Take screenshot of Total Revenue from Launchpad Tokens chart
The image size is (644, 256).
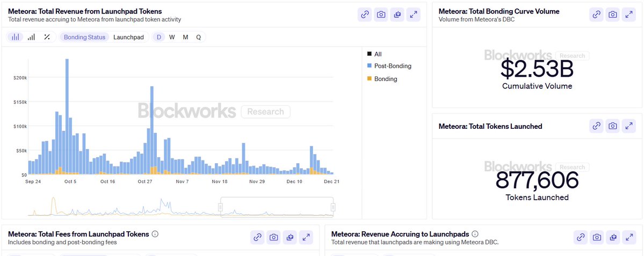tap(381, 15)
